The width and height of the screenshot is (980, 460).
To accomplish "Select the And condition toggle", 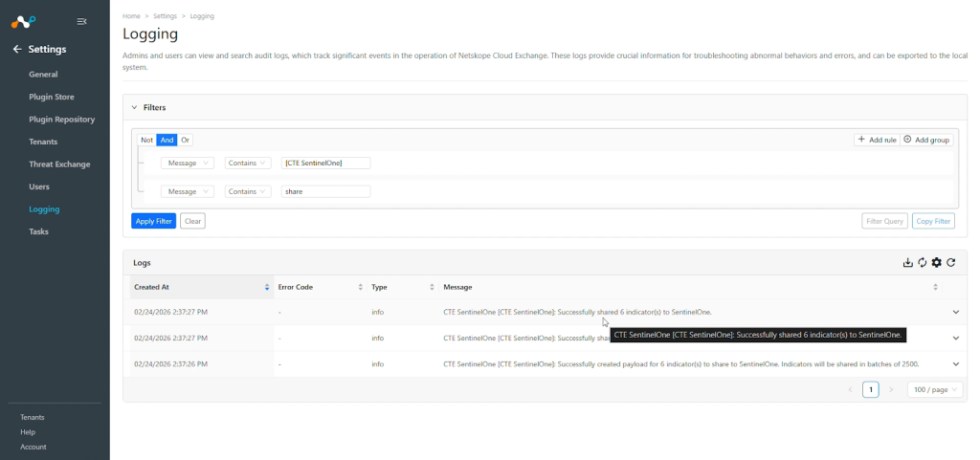I will coord(167,140).
